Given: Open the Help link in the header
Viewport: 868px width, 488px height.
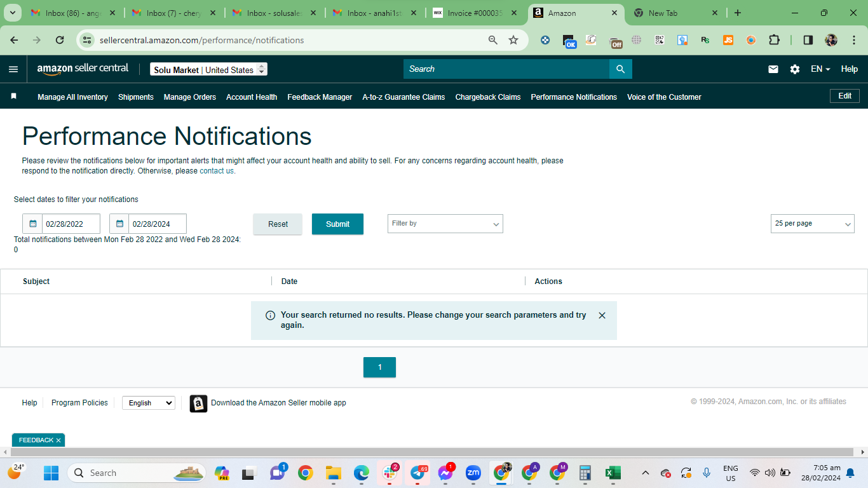Looking at the screenshot, I should coord(850,69).
